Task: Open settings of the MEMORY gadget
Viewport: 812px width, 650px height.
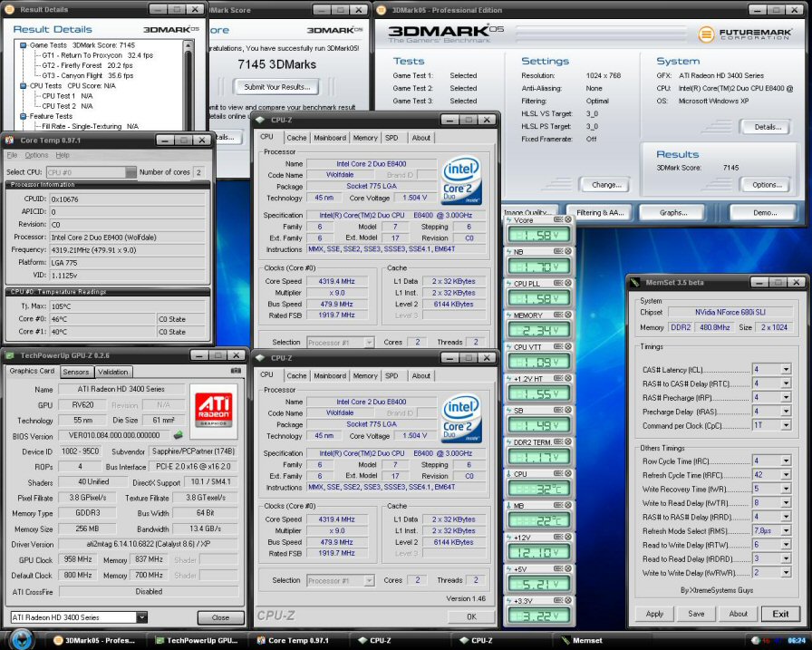Action: (x=558, y=315)
